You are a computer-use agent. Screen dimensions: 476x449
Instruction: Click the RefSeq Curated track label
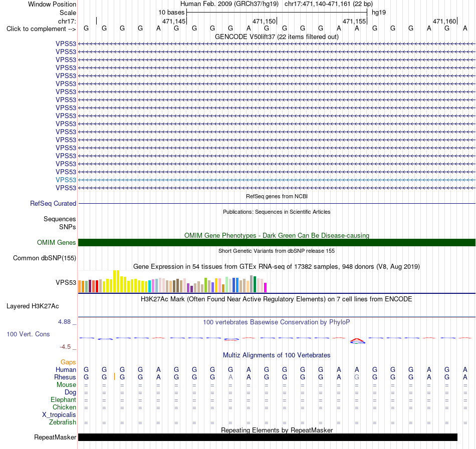[53, 203]
